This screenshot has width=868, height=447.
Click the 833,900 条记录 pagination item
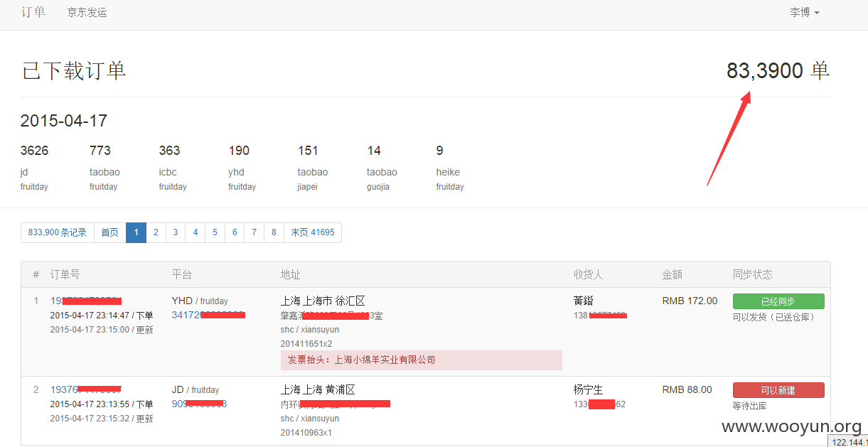coord(58,232)
